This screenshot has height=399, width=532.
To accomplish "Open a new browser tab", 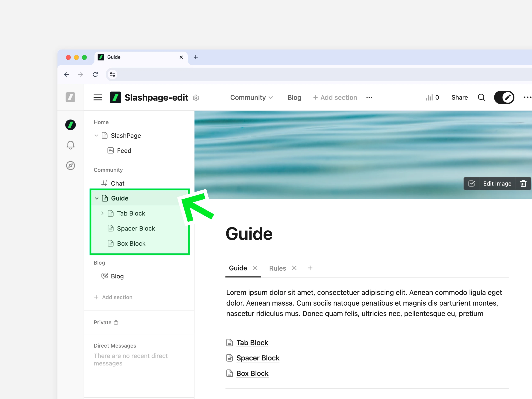I will [x=196, y=57].
